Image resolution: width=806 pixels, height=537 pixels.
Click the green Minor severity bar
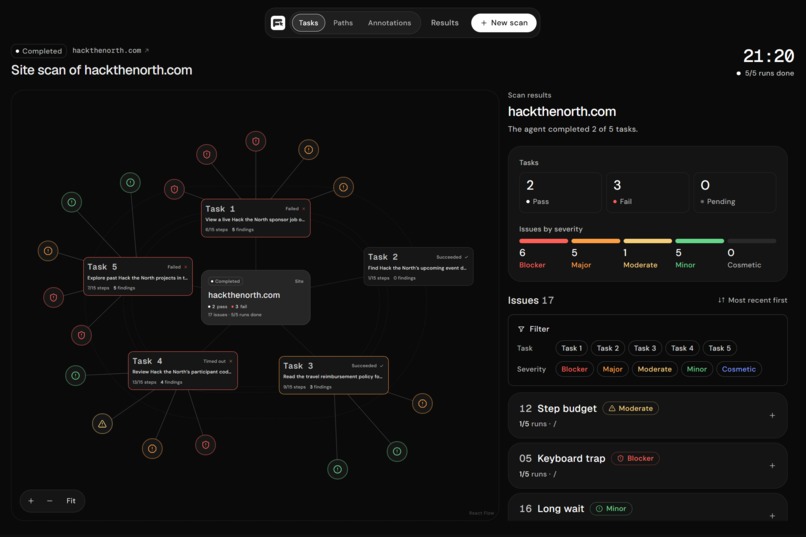(700, 240)
